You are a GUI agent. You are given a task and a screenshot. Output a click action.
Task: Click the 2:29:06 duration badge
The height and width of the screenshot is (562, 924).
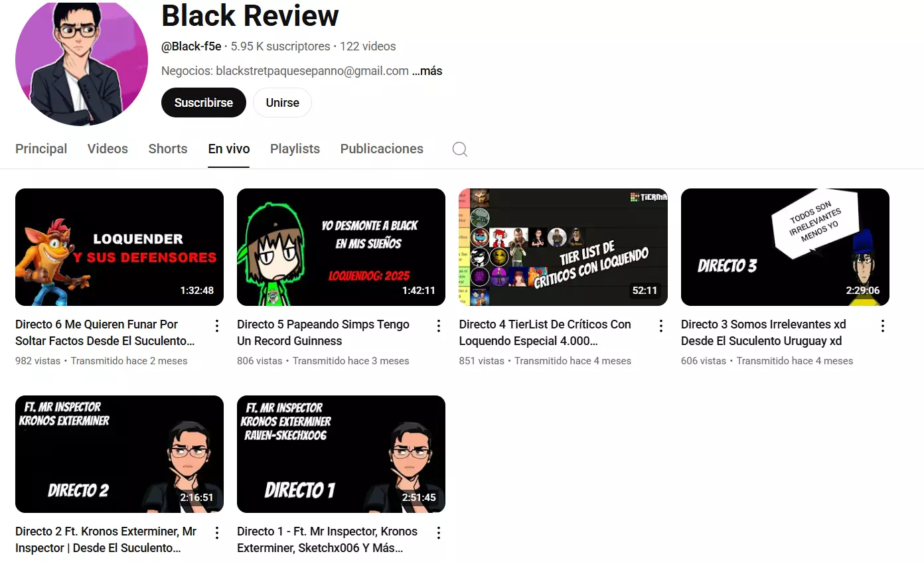click(x=863, y=290)
